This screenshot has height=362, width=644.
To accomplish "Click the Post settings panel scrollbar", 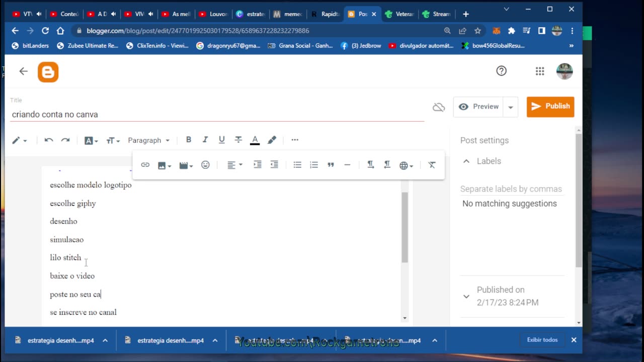I will pyautogui.click(x=579, y=200).
